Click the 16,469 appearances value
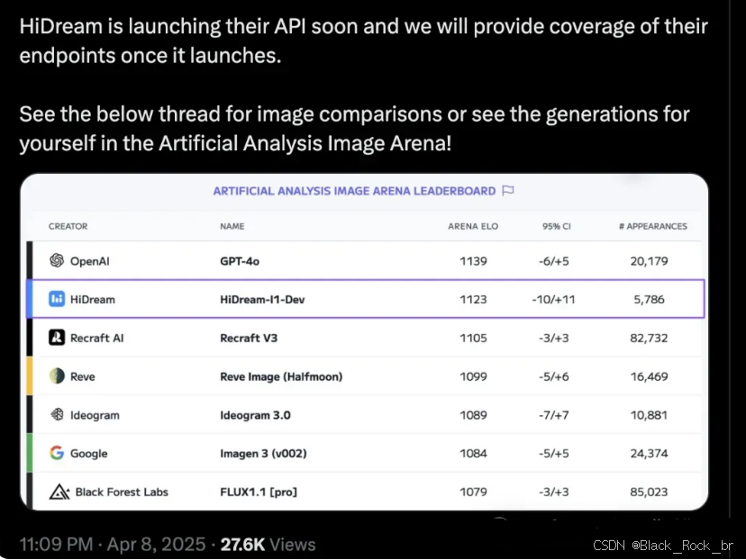Screen dimensions: 746x560 tap(649, 376)
